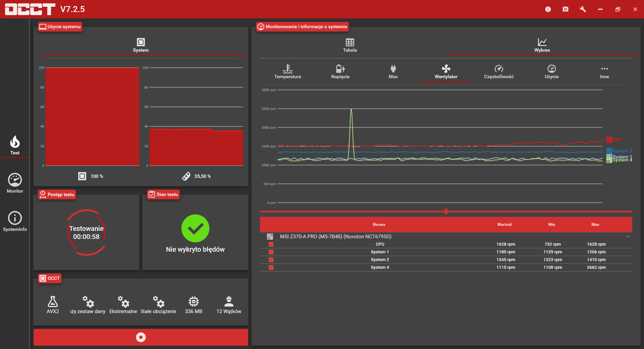Toggle the System 4 fan checkbox
This screenshot has height=349, width=644.
pyautogui.click(x=271, y=267)
